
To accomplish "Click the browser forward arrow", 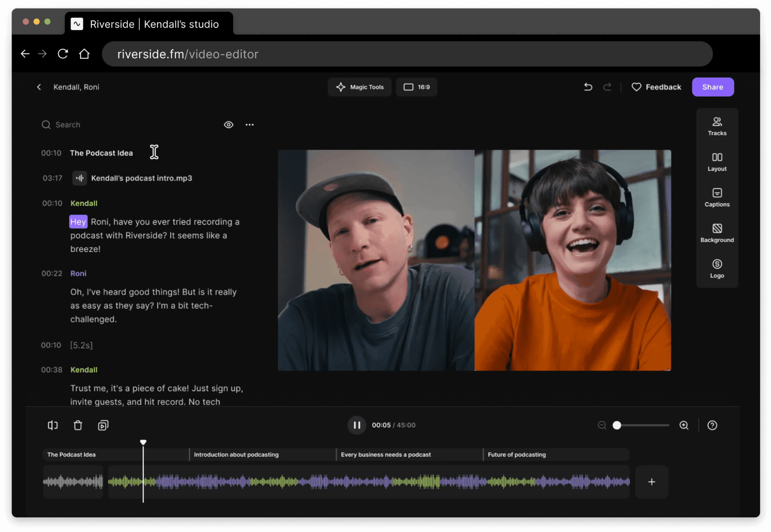I will pos(42,54).
